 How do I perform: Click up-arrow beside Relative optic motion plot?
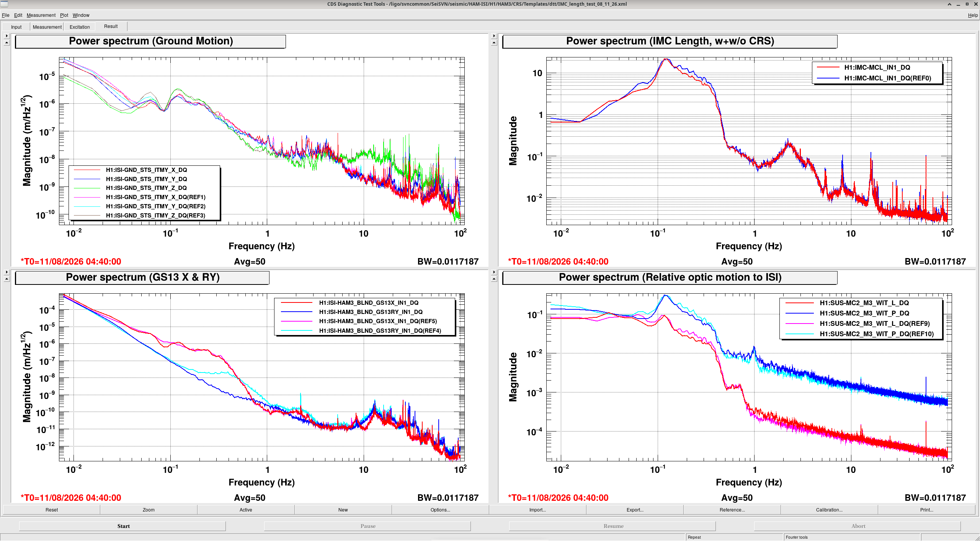(494, 279)
